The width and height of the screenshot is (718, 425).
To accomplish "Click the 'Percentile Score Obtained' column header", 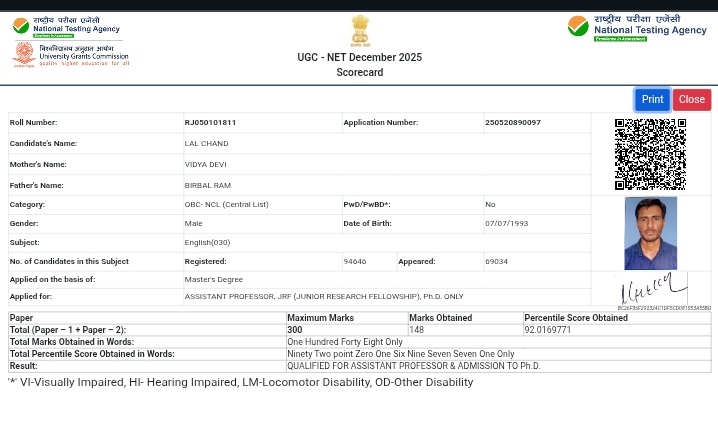I will click(576, 318).
